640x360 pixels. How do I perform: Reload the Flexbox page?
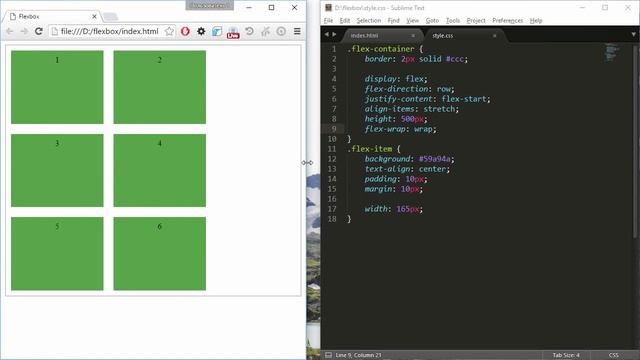pos(39,31)
